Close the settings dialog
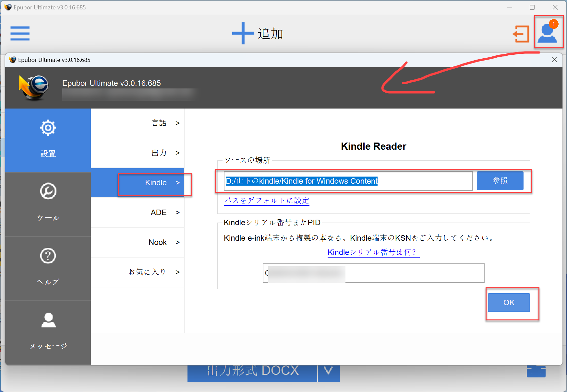The width and height of the screenshot is (567, 392). 554,60
